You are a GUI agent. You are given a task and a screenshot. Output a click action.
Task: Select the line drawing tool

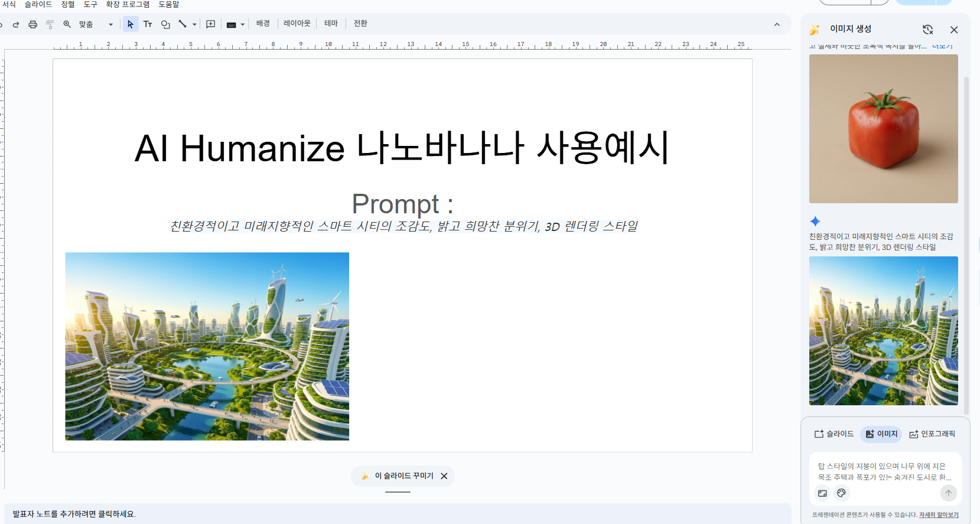click(x=183, y=24)
